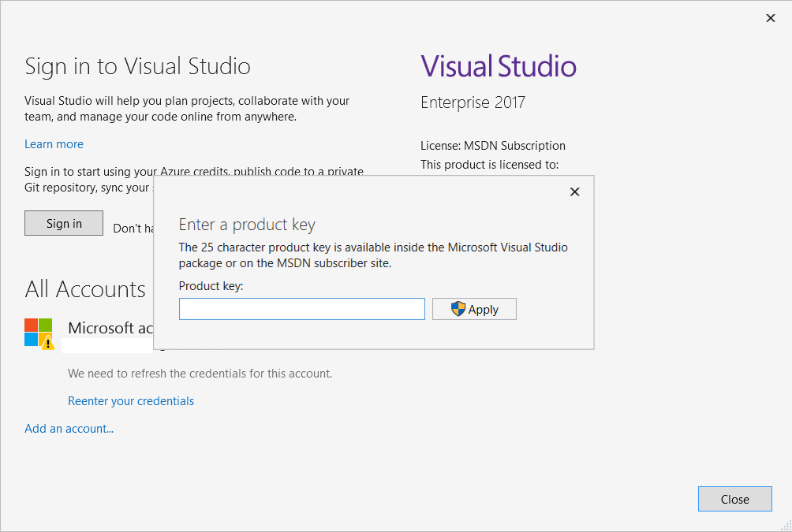Click the Microsoft four-color logo icon
Screen dimensions: 792x532
coord(37,331)
